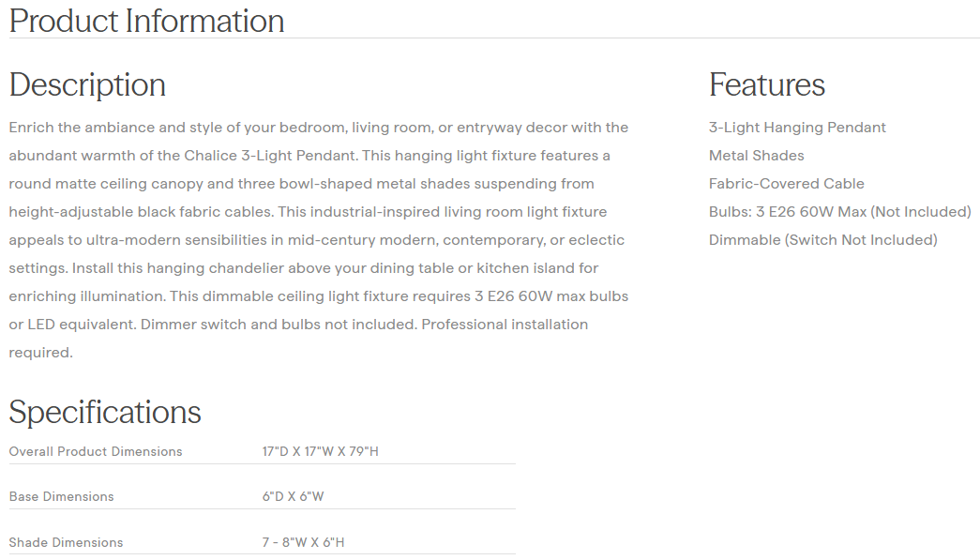980x560 pixels.
Task: Click the description's first line starting with Enrich
Action: point(318,128)
